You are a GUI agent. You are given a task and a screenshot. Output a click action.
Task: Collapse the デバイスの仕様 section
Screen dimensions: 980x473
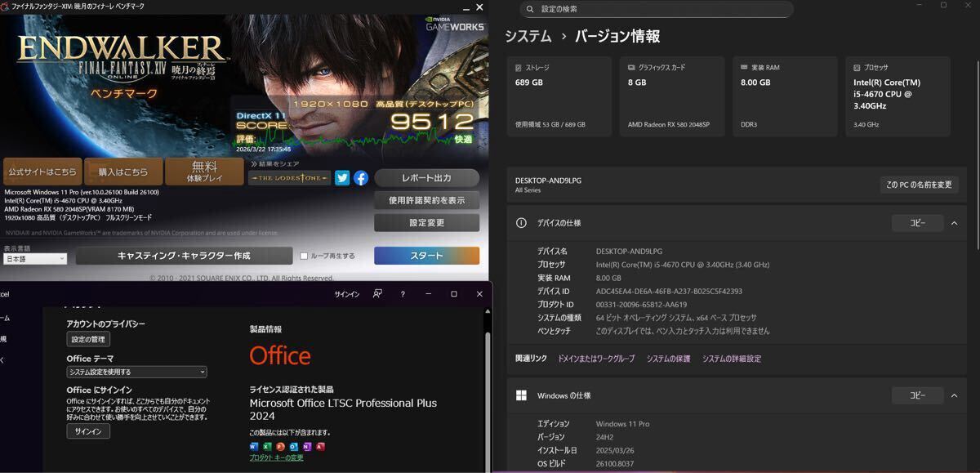(x=954, y=222)
